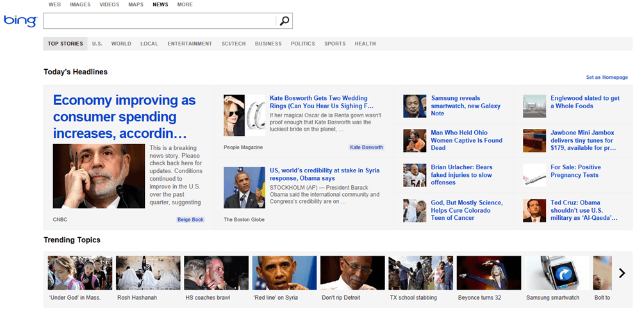Open the Samsung smartwatch Galaxy Note headline

[466, 106]
